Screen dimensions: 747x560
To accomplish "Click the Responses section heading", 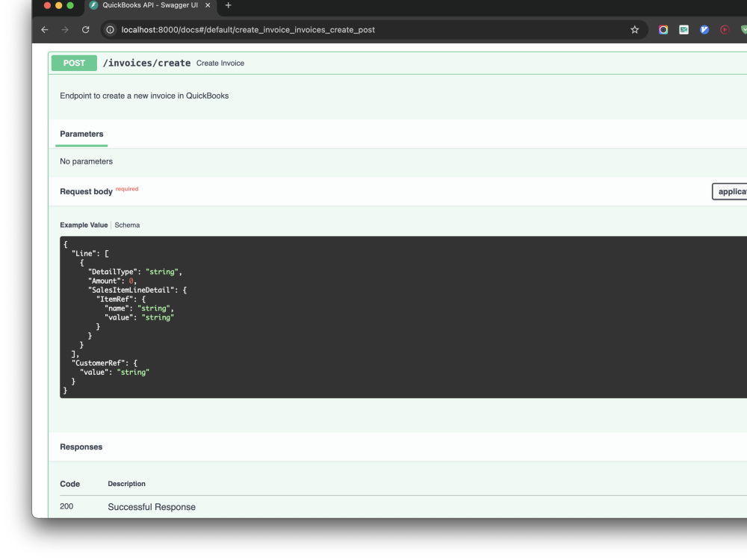I will 81,447.
